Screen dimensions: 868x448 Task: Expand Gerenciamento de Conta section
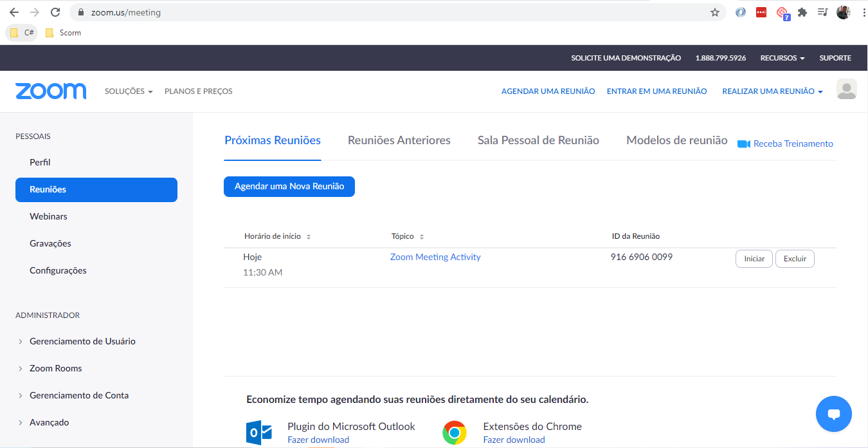73,395
